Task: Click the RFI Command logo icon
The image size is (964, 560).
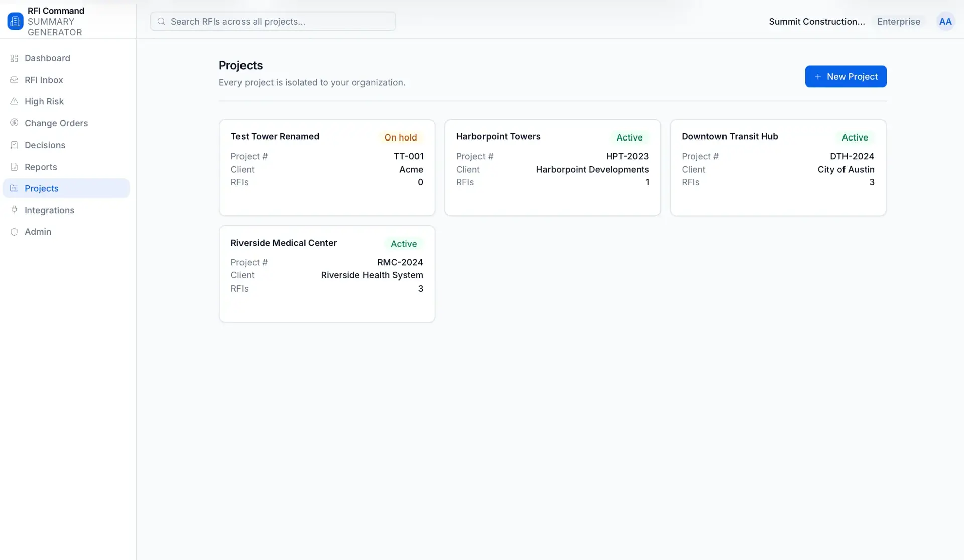Action: coord(15,21)
